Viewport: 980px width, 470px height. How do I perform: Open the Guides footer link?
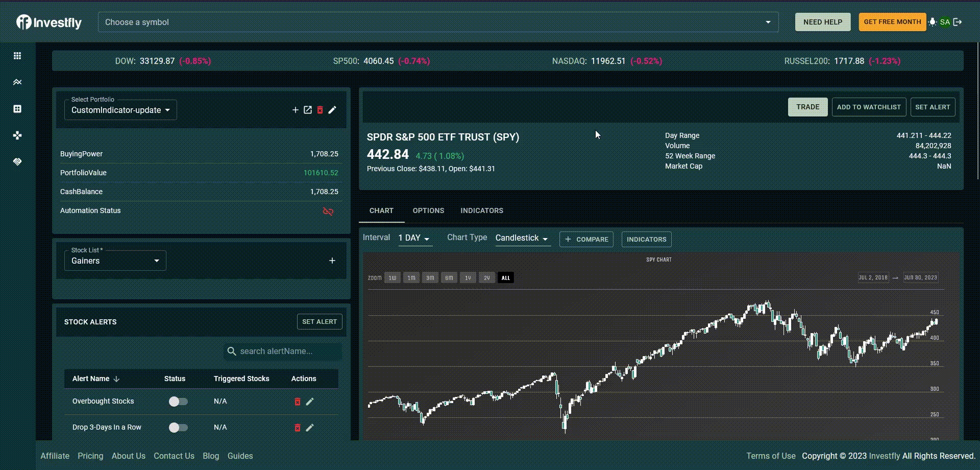tap(240, 456)
